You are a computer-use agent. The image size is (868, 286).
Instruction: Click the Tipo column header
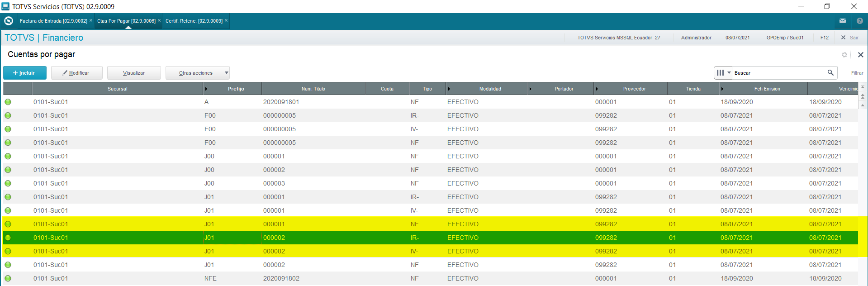coord(427,89)
